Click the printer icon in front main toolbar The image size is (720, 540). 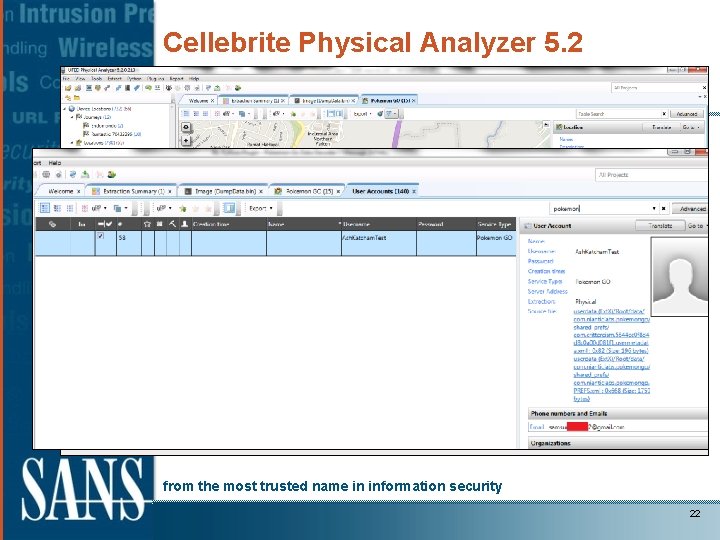click(x=46, y=174)
